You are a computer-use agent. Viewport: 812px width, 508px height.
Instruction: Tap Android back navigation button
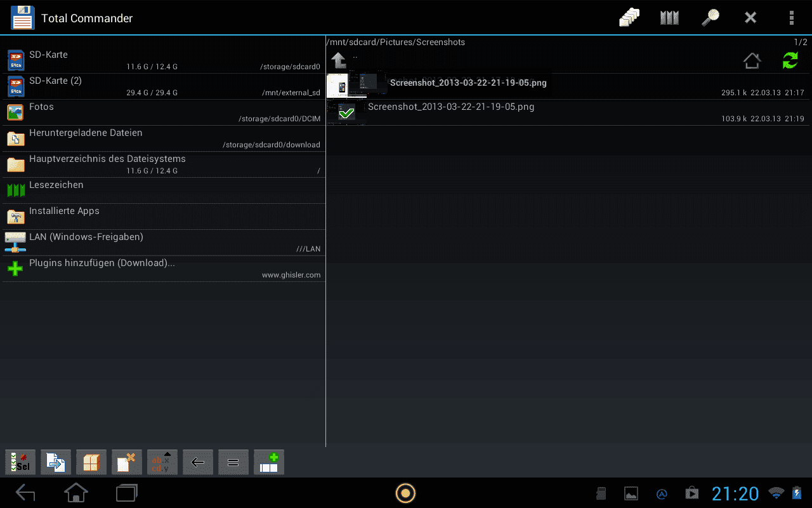pyautogui.click(x=25, y=493)
